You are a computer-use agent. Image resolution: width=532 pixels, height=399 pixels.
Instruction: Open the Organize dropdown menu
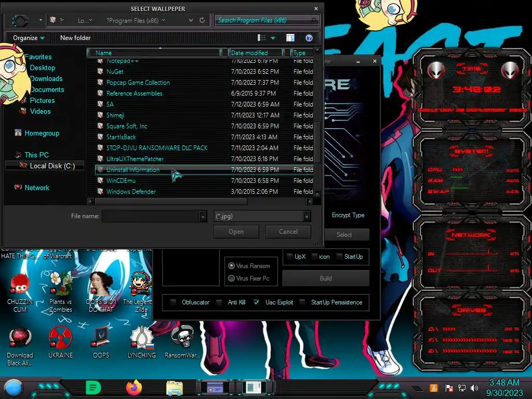29,38
